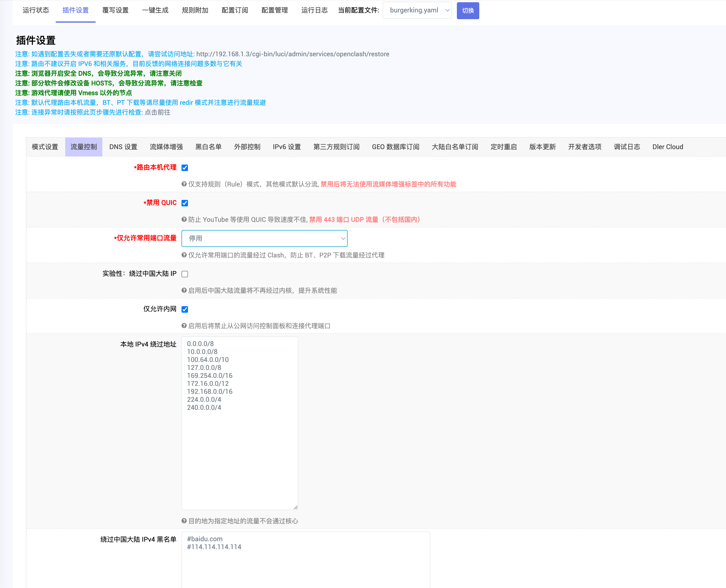Follow the 点击前往 link
Screen dimensions: 726x588
(157, 112)
